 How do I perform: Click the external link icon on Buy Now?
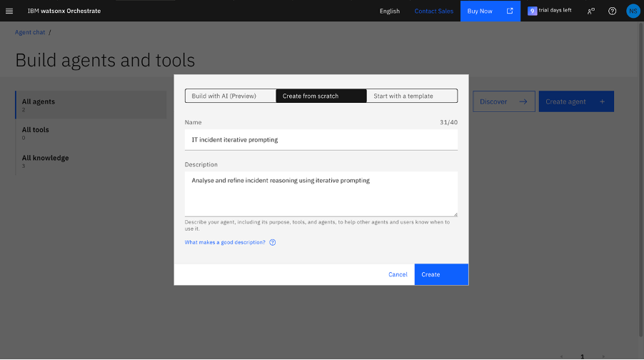pos(510,11)
